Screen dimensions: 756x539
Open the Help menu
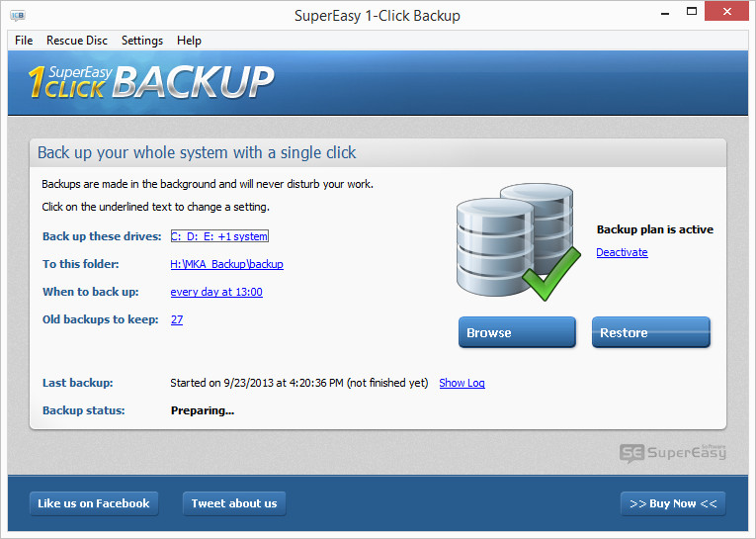189,41
